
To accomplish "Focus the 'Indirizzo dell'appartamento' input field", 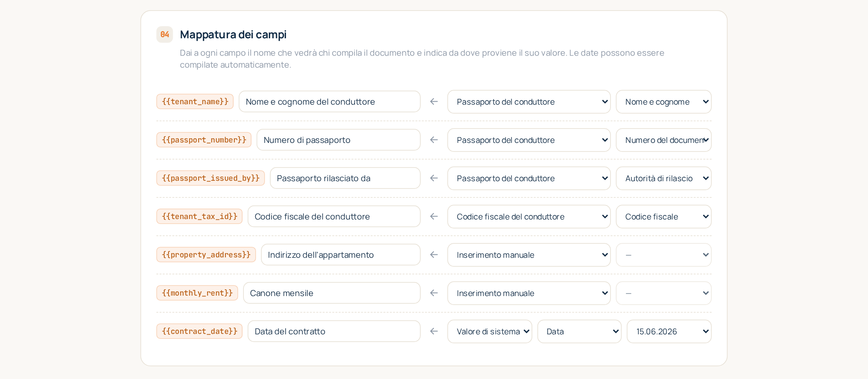I will (x=341, y=255).
